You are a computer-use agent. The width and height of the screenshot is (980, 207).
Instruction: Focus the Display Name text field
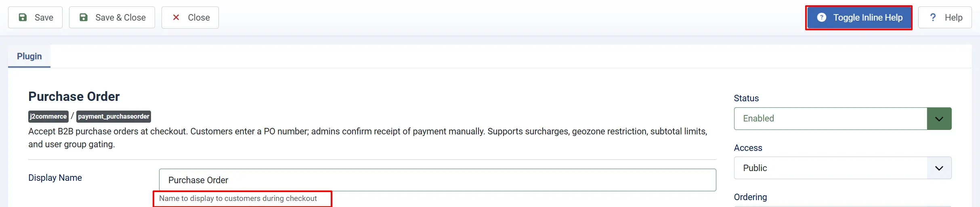click(x=438, y=180)
